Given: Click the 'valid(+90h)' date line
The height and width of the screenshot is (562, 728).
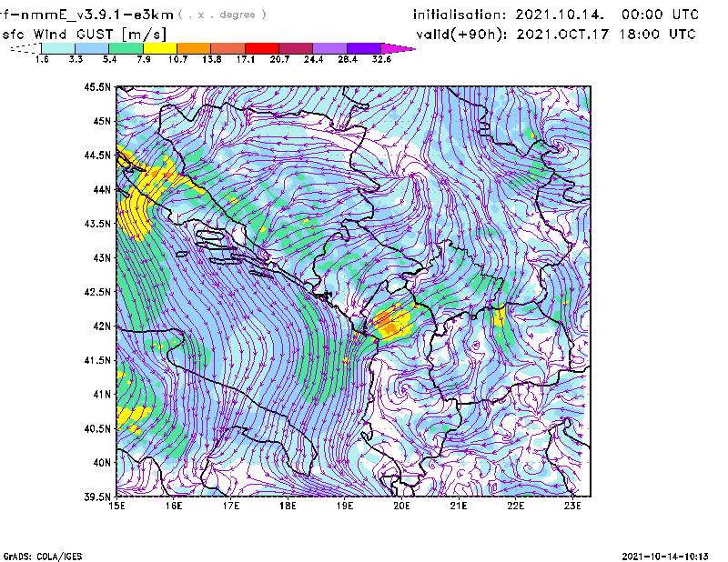Looking at the screenshot, I should (x=556, y=35).
